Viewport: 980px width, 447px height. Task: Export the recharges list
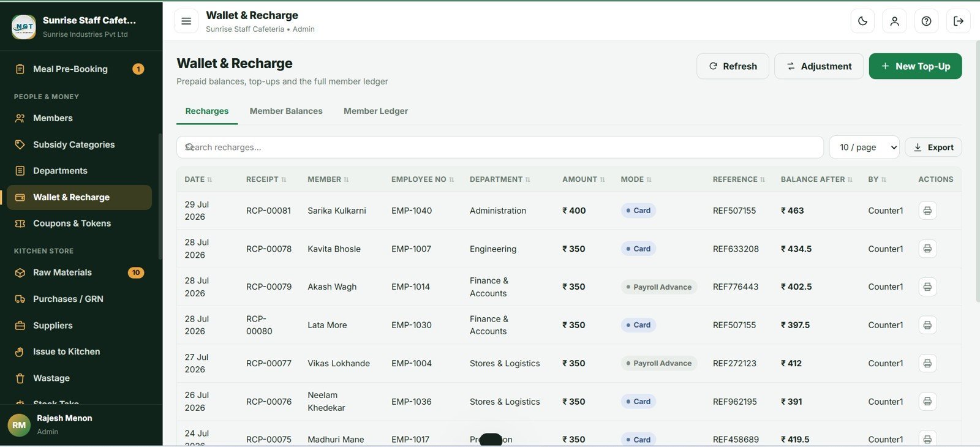click(x=933, y=148)
